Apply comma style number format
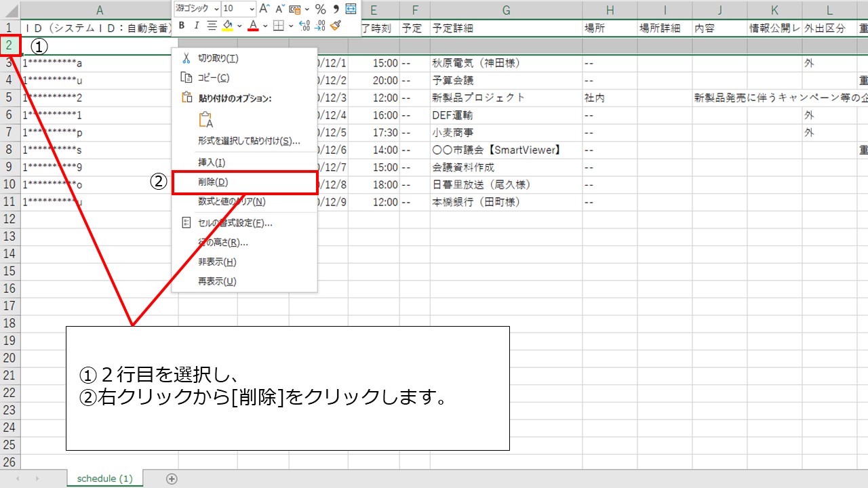This screenshot has height=488, width=868. 336,9
